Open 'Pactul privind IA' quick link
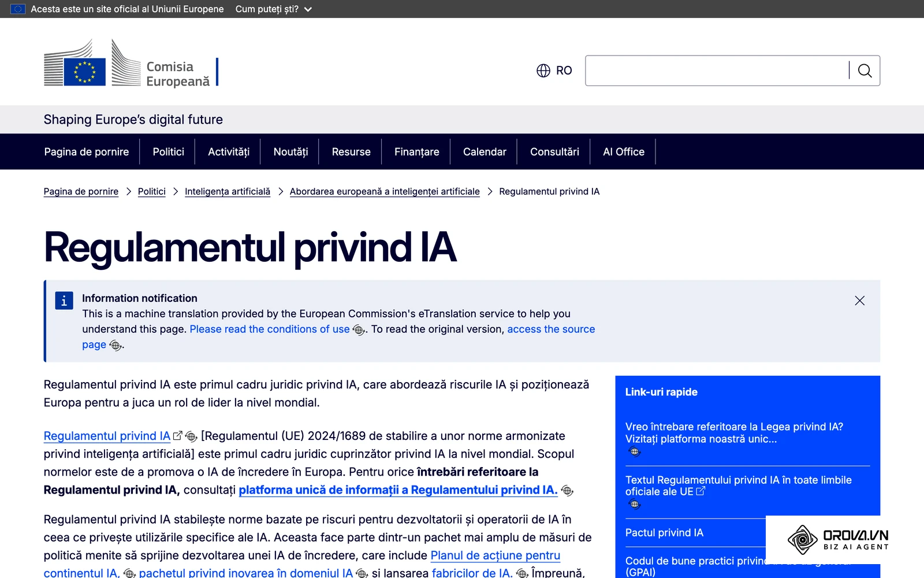924x578 pixels. tap(664, 532)
